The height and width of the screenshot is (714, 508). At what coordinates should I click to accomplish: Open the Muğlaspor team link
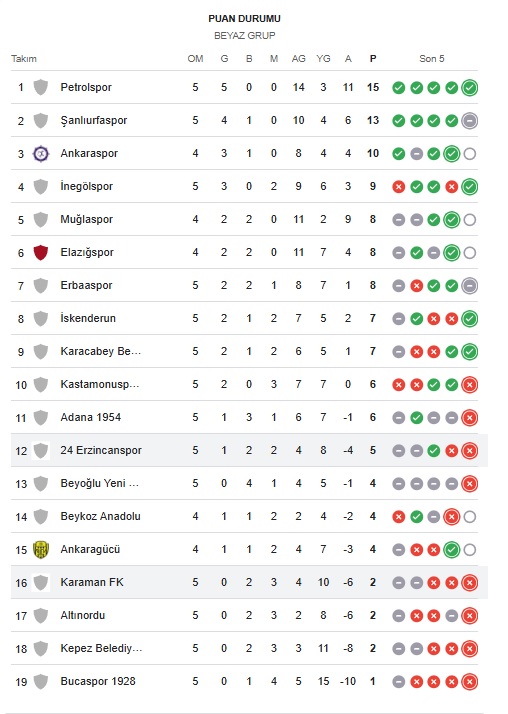tap(86, 219)
